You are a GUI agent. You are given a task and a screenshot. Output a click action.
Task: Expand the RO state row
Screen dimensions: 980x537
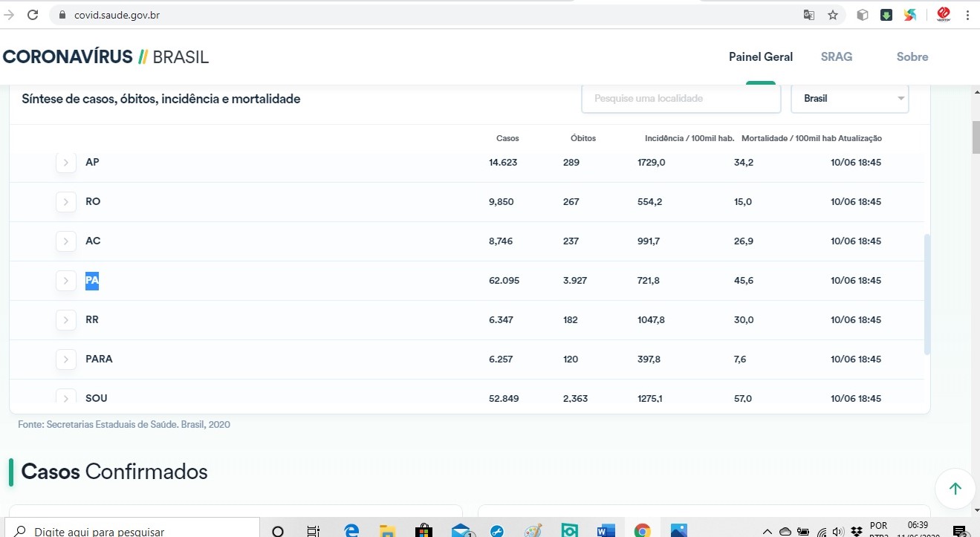tap(66, 202)
